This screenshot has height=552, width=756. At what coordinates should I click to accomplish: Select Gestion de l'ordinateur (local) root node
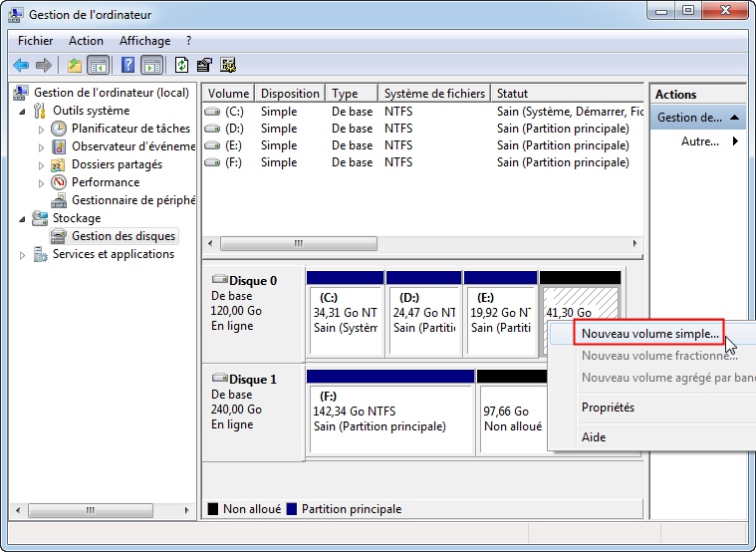point(111,92)
